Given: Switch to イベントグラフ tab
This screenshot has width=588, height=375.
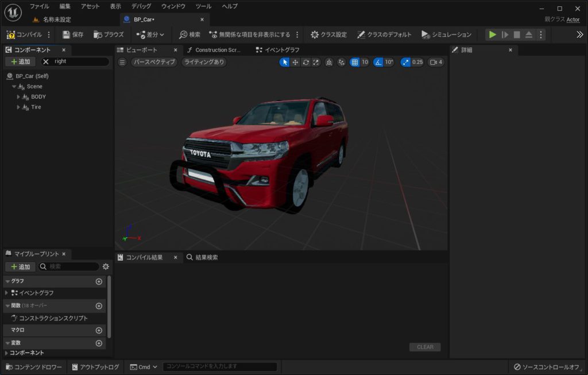Looking at the screenshot, I should [278, 50].
